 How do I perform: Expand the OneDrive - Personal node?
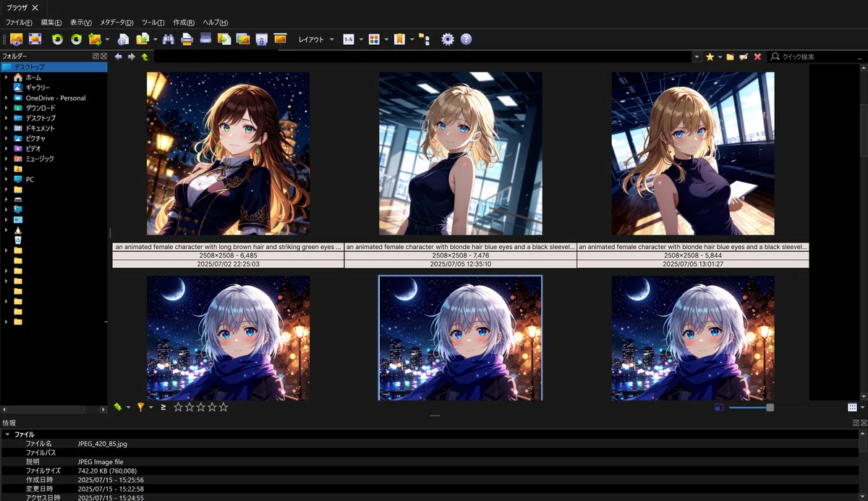(x=6, y=98)
